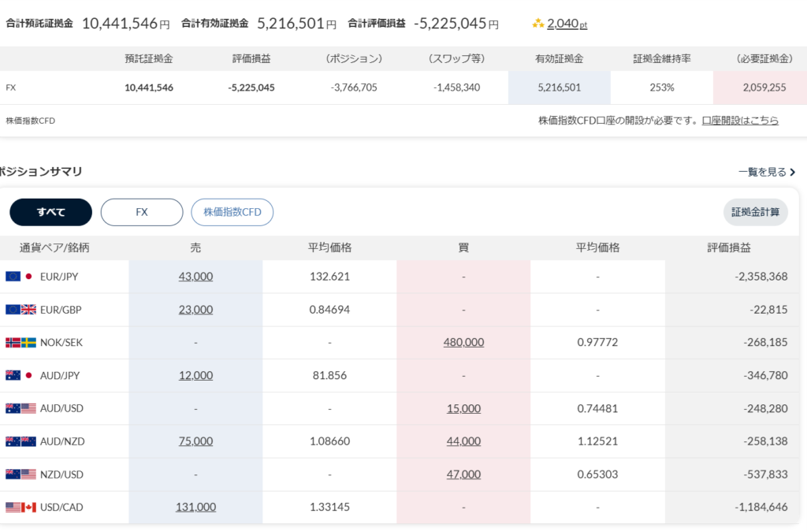Viewport: 807px width, 532px height.
Task: Click EUR/JPY sell quantity 43,000
Action: (x=195, y=277)
